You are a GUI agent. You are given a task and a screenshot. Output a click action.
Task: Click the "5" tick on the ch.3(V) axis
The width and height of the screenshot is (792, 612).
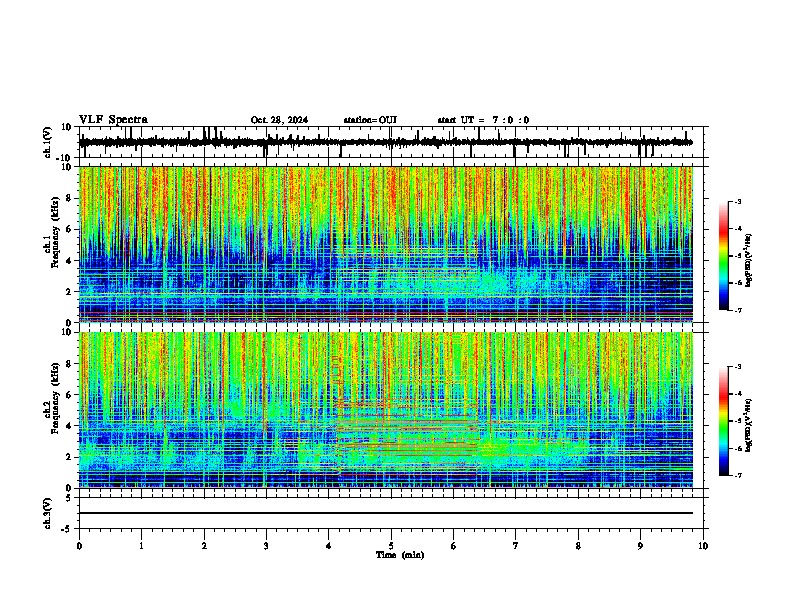[69, 498]
